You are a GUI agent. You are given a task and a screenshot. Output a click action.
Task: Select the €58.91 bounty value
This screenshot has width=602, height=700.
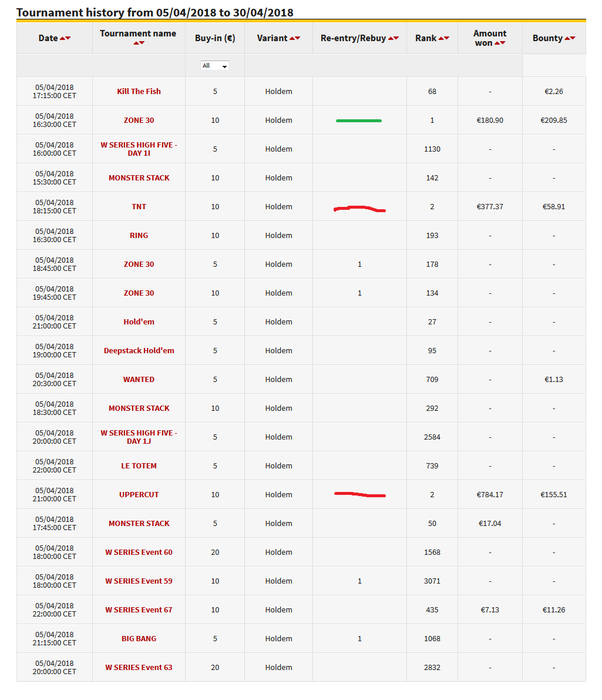coord(554,207)
